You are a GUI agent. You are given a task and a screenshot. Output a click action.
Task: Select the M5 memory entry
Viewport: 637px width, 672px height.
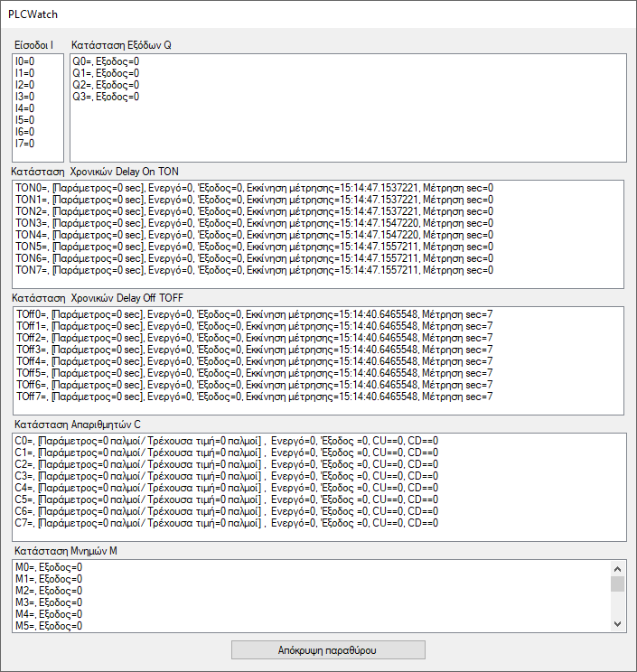[x=48, y=625]
